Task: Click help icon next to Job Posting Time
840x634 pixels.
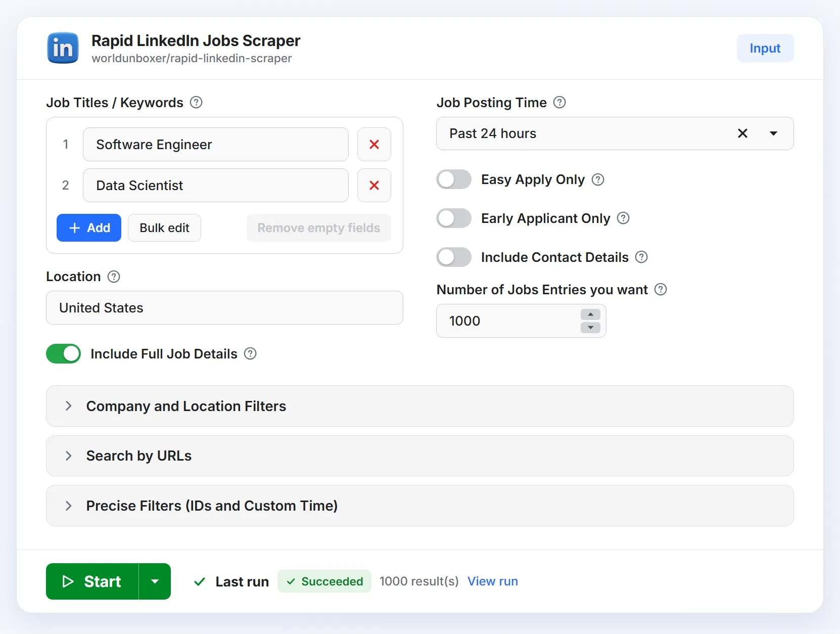Action: click(x=559, y=103)
